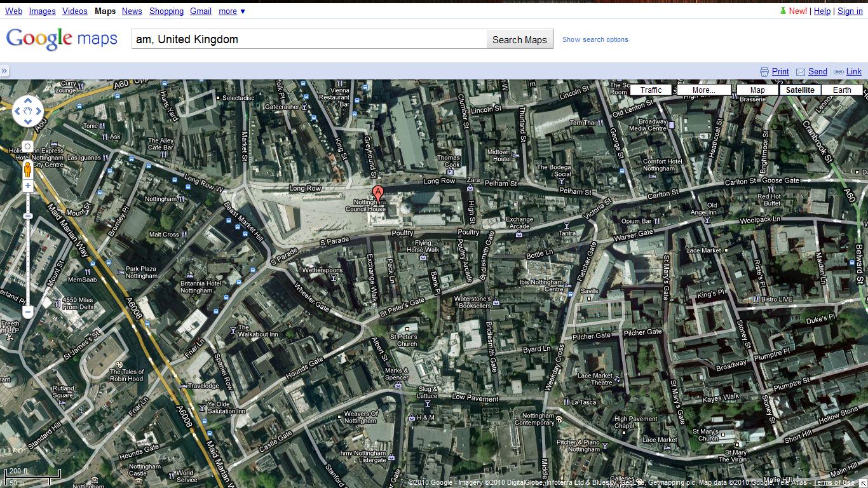Viewport: 868px width, 488px height.
Task: Click the search input field
Action: [309, 39]
